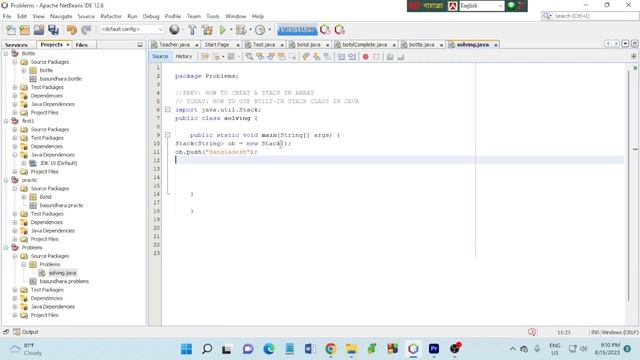Screen dimensions: 640x360
Task: Click the Clean and Build icon
Action: [207, 30]
